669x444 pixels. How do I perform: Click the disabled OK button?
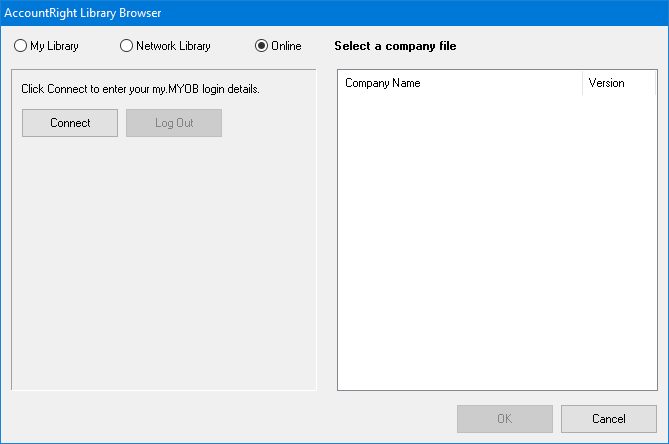click(505, 418)
